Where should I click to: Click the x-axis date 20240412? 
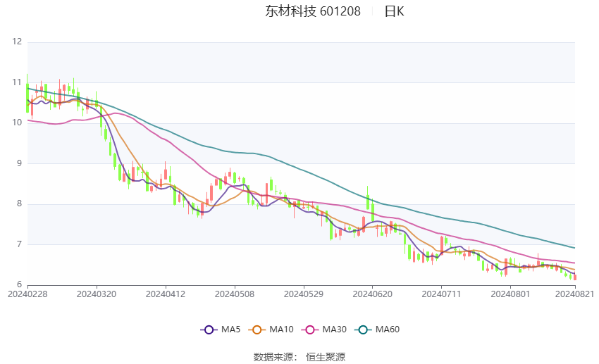[x=166, y=294]
